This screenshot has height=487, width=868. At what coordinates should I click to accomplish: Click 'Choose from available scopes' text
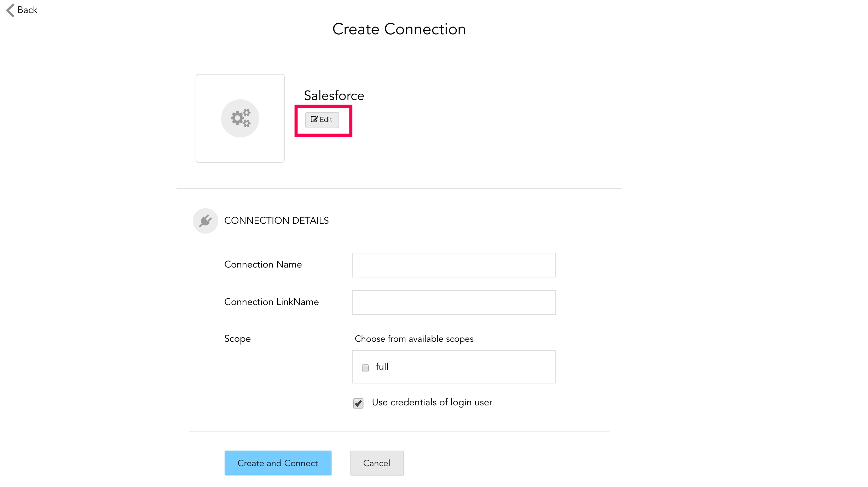tap(414, 339)
